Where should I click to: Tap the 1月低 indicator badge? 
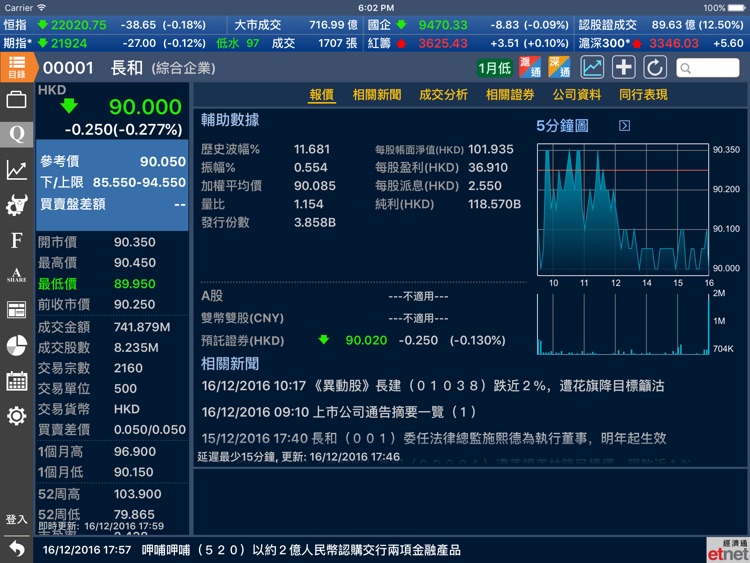[x=495, y=68]
